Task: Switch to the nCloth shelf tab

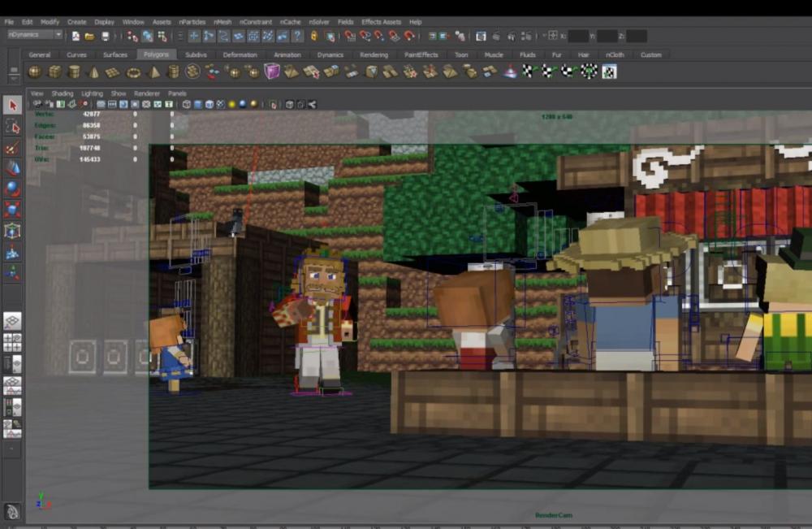Action: click(615, 54)
